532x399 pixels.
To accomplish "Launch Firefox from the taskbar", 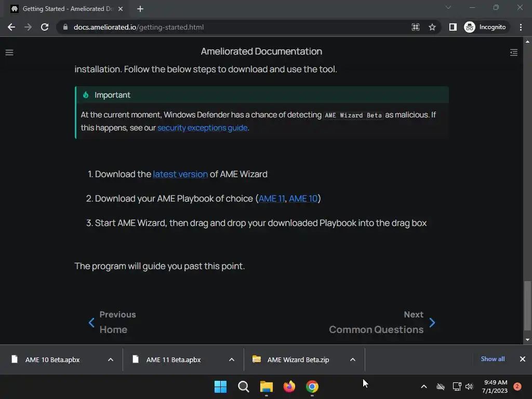I will click(x=289, y=387).
